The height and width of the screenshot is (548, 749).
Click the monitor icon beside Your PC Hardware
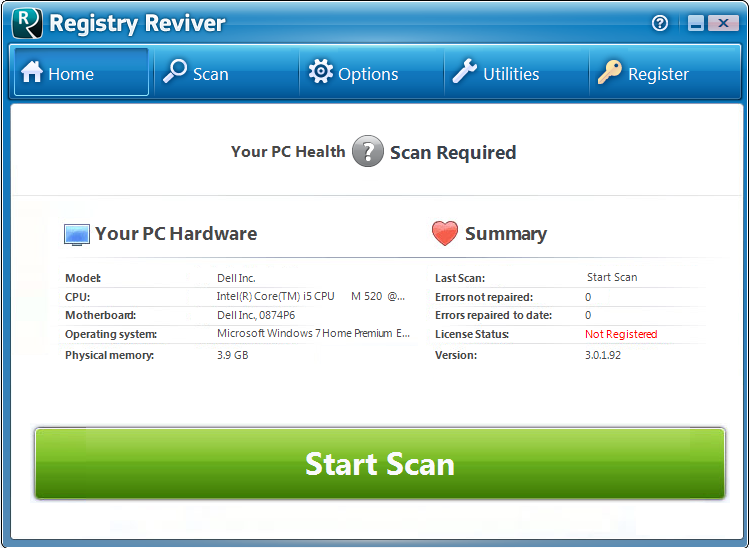(x=77, y=235)
